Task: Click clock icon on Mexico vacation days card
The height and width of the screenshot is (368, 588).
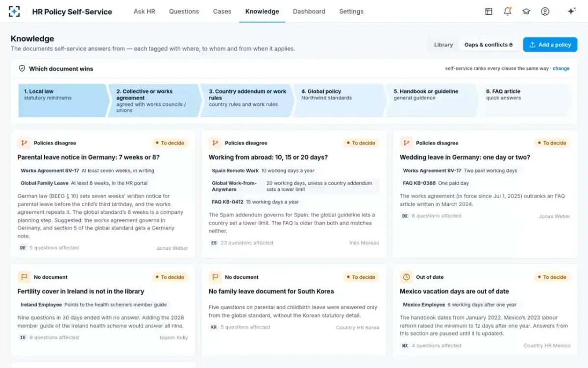Action: (406, 277)
